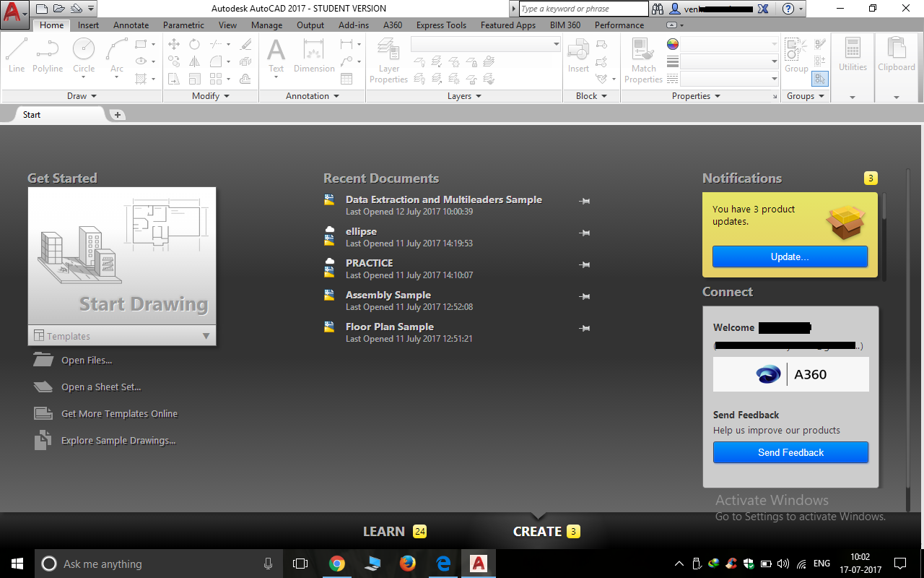
Task: Click the Stretch tool icon
Action: pos(174,79)
